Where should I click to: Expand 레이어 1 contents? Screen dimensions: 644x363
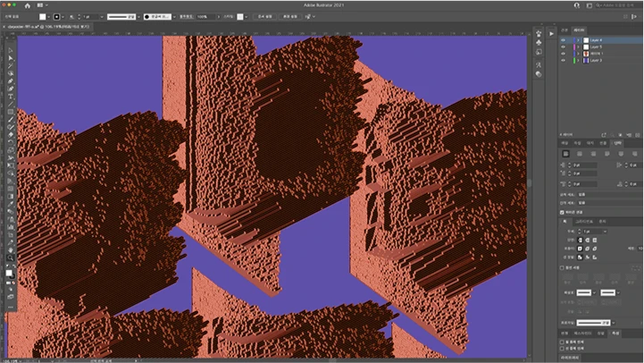[x=578, y=54]
